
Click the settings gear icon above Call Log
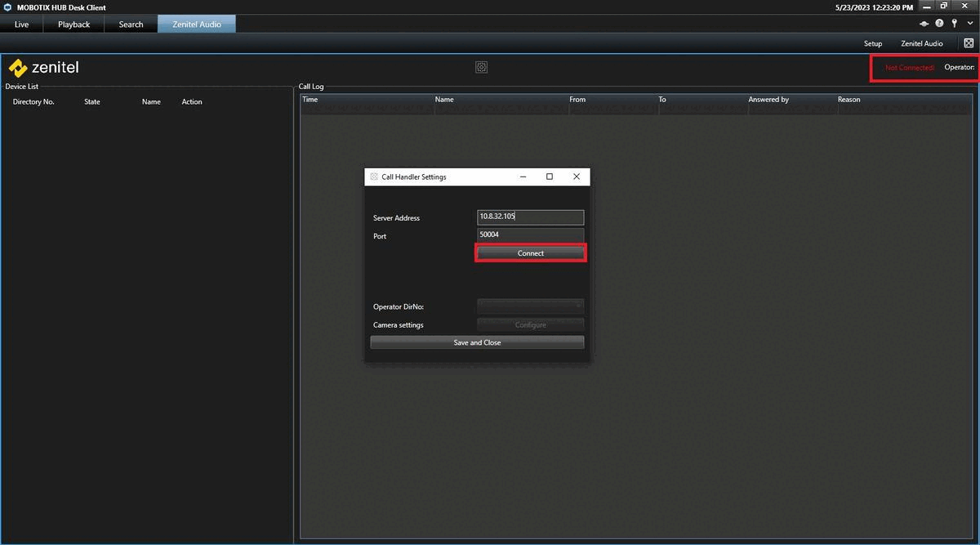[x=481, y=67]
